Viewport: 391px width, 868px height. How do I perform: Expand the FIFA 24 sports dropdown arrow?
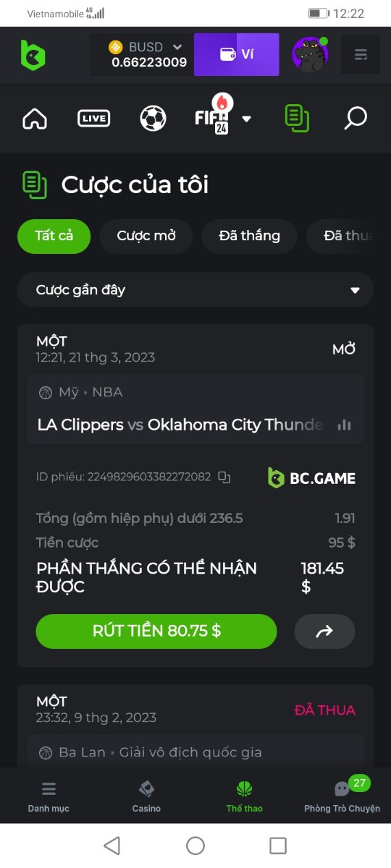pyautogui.click(x=246, y=119)
